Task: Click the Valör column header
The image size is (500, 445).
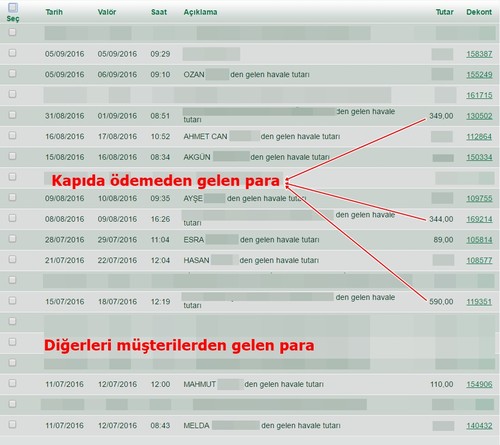Action: pyautogui.click(x=107, y=12)
